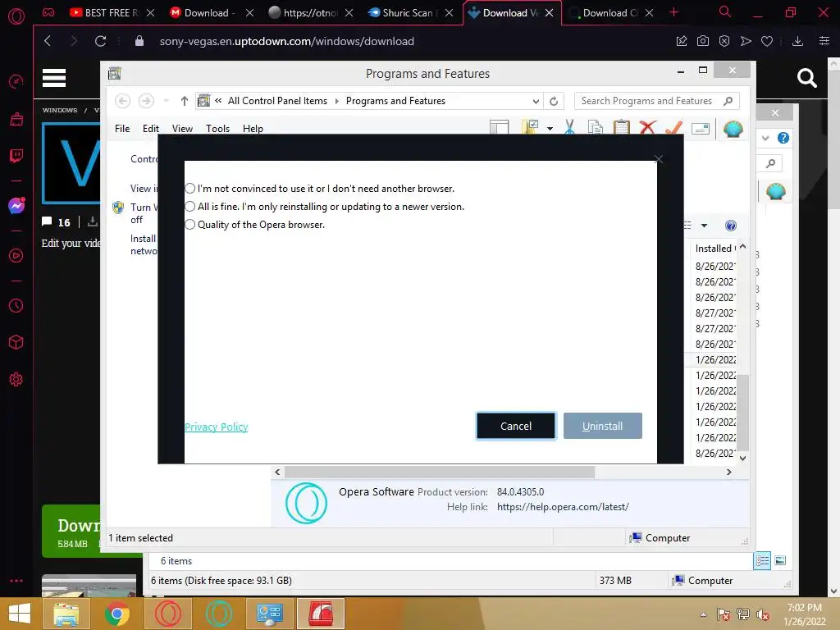Screen dimensions: 840x630
Task: Open the File menu in Programs and Features
Action: tap(122, 129)
